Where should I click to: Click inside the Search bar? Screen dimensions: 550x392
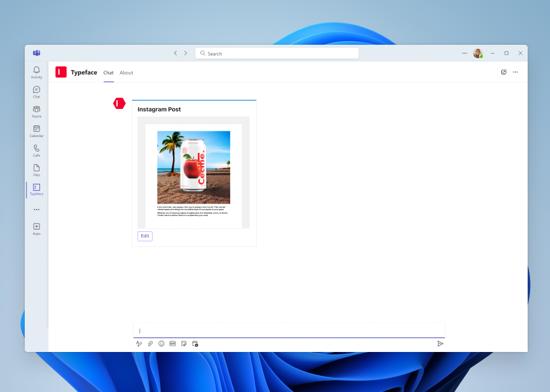click(x=277, y=53)
